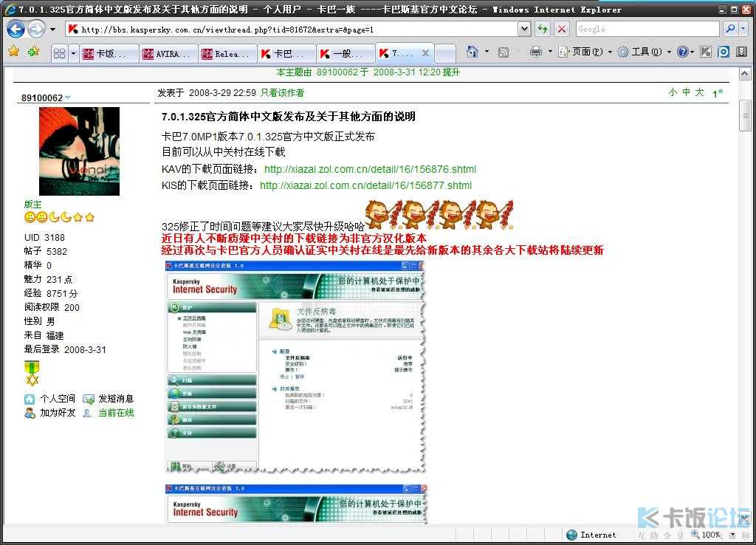Open the Quick Tabs grid view
Screen dimensions: 756x545
tap(59, 53)
